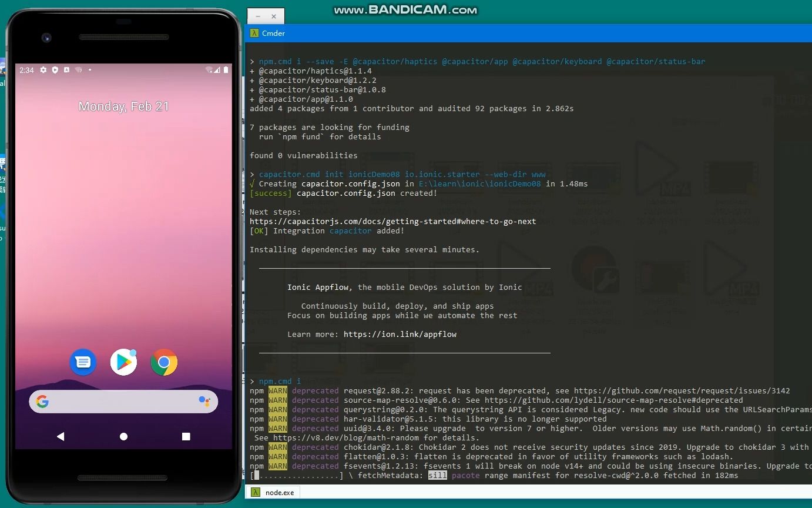Image resolution: width=812 pixels, height=508 pixels.
Task: Open the github request issues 3142 link
Action: (682, 391)
